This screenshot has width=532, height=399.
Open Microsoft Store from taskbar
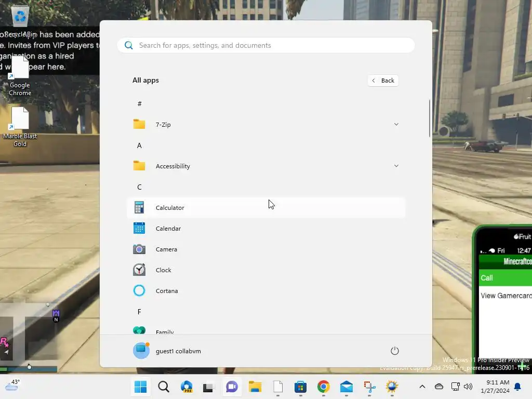(x=301, y=387)
